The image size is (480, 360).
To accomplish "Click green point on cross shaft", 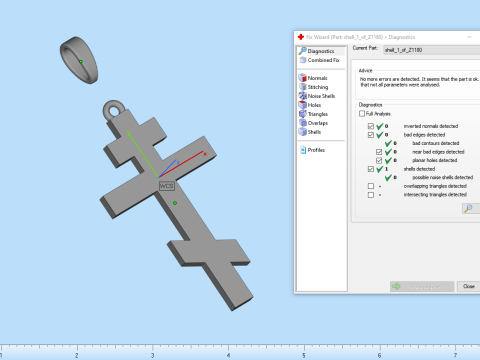I will coord(175,203).
